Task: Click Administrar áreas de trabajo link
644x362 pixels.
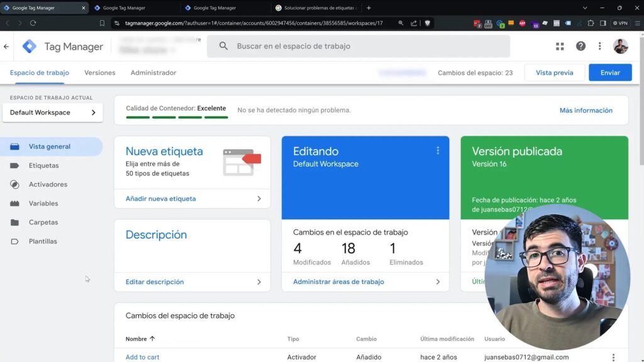Action: (338, 282)
